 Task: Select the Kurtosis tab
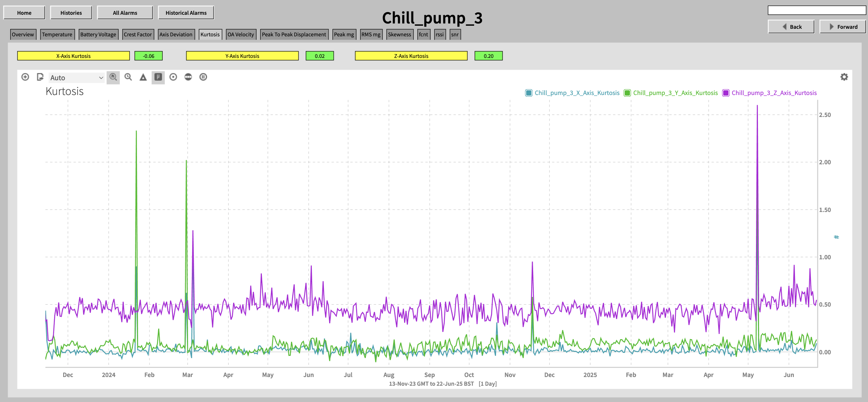210,34
